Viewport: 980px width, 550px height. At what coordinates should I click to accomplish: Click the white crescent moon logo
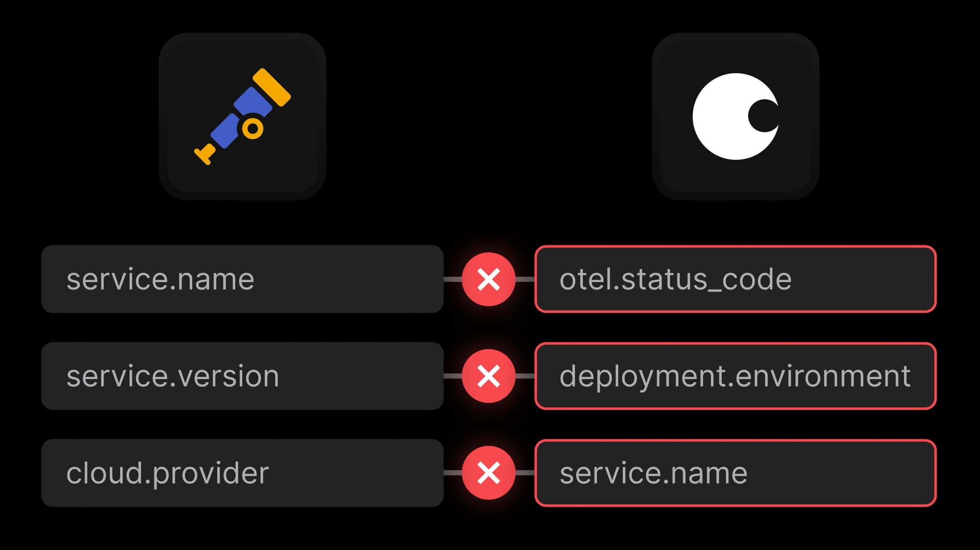tap(735, 116)
